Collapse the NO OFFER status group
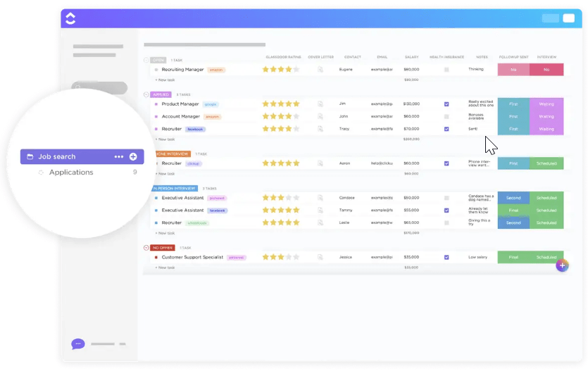 pyautogui.click(x=146, y=248)
